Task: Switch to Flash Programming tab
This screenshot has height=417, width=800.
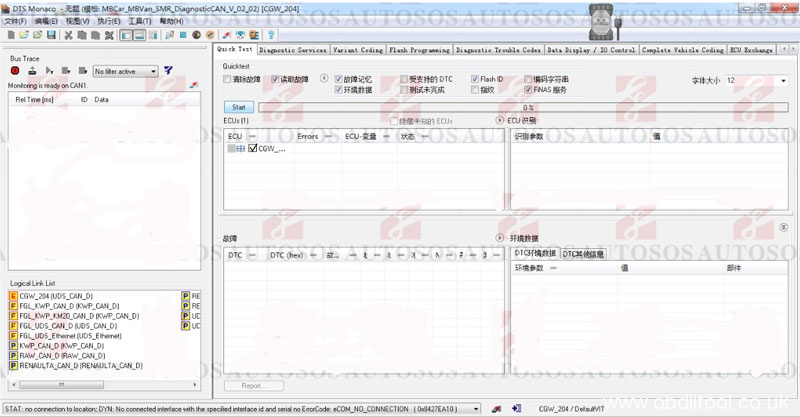Action: click(x=419, y=50)
